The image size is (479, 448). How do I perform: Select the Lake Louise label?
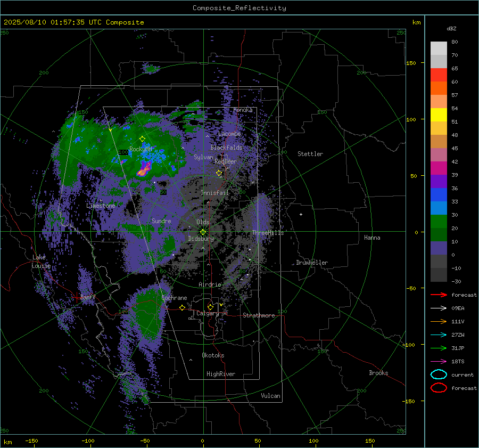41,262
